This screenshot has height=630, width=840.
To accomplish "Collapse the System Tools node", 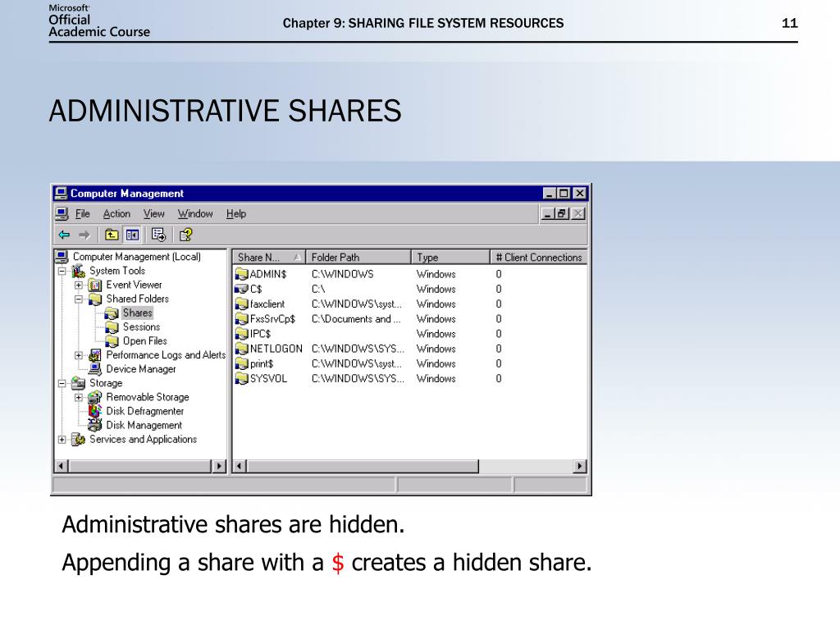I will click(x=62, y=271).
